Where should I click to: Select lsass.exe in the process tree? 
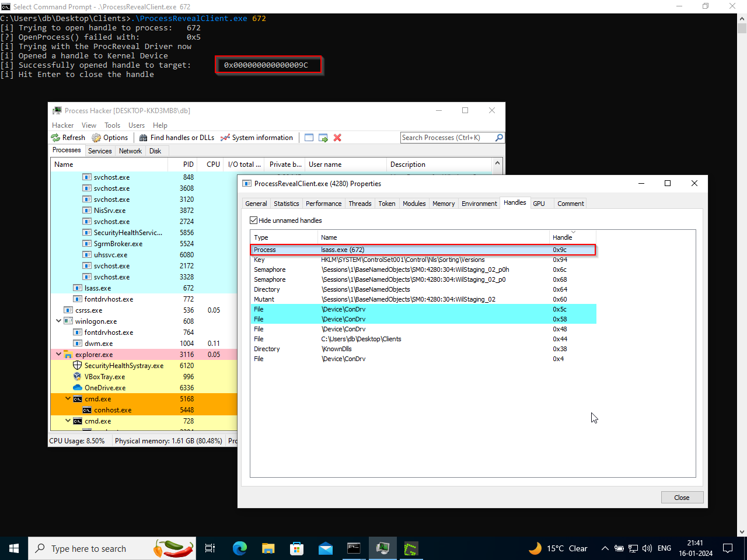[x=144, y=288]
